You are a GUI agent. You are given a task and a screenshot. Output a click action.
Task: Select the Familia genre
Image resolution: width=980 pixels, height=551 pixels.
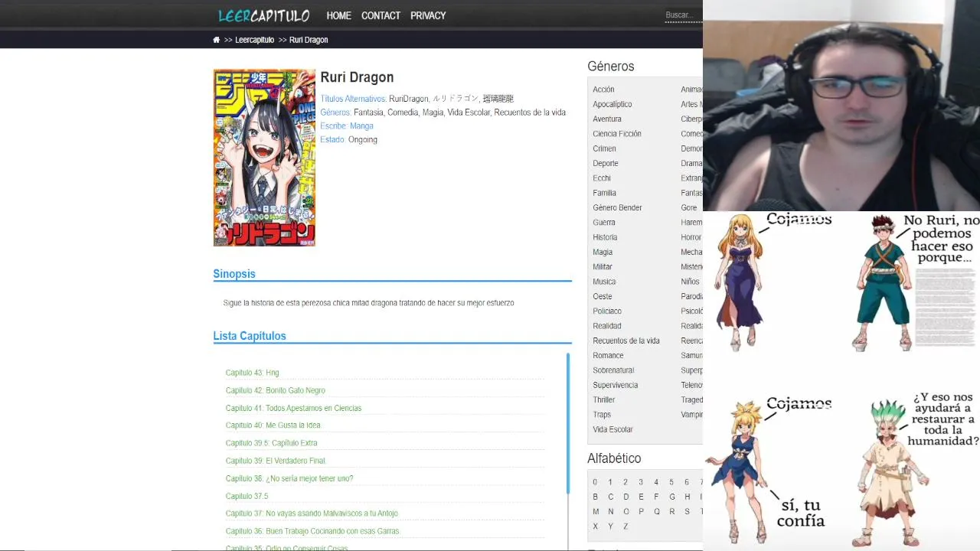click(604, 193)
